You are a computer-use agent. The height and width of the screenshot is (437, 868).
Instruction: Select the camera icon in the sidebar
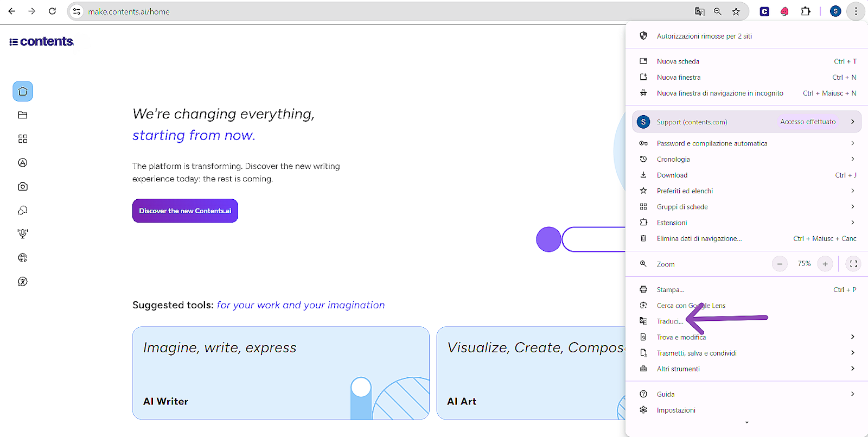23,186
